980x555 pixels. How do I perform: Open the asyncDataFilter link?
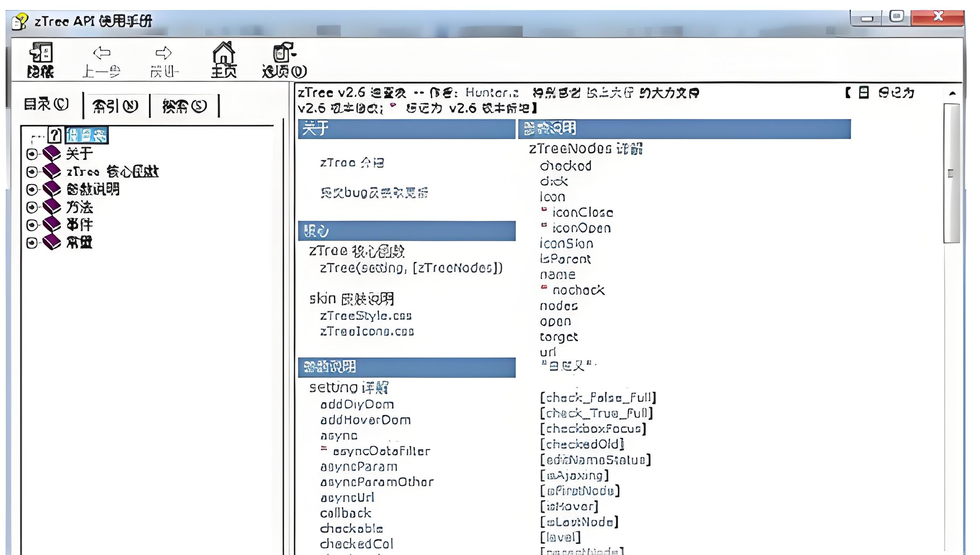[381, 451]
